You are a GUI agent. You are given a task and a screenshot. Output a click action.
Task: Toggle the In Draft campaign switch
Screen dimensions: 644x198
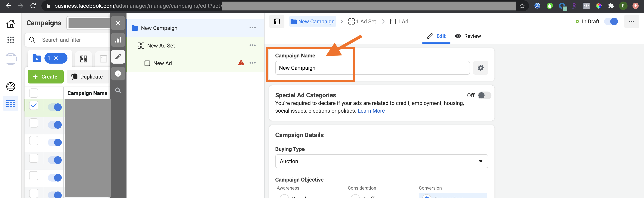tap(611, 21)
